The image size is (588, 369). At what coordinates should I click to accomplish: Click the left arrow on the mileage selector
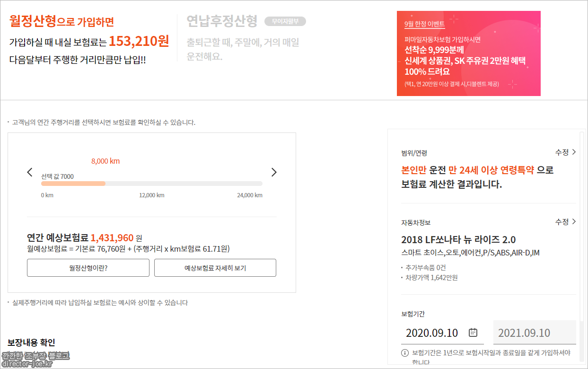(x=29, y=172)
